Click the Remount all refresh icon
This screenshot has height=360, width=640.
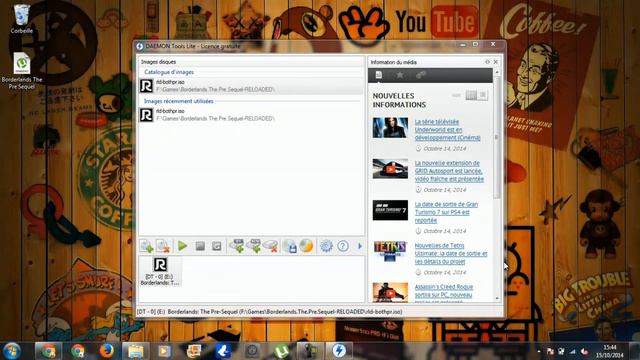217,246
